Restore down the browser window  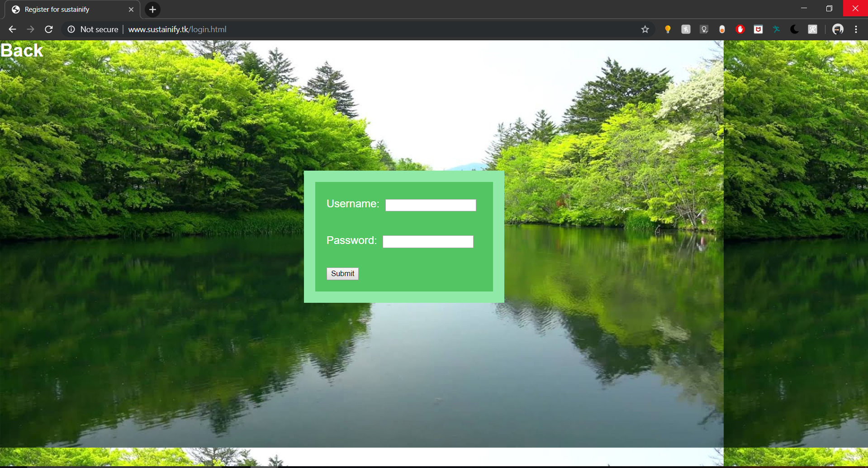(829, 8)
